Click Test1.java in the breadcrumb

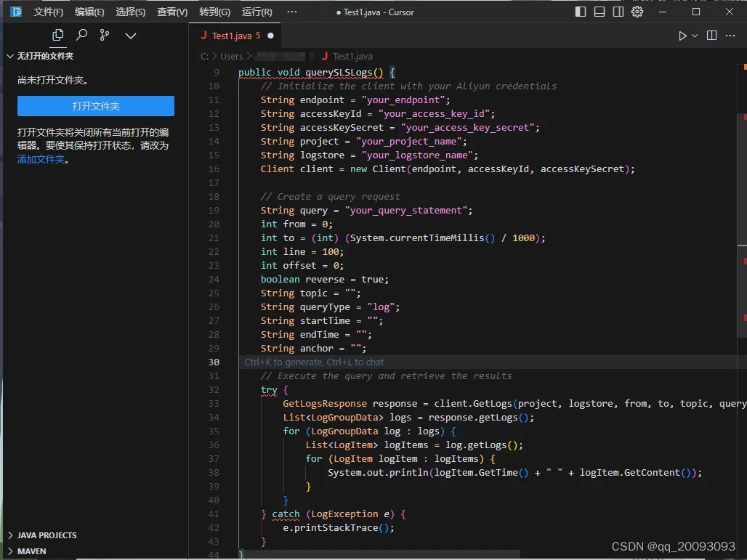[352, 56]
